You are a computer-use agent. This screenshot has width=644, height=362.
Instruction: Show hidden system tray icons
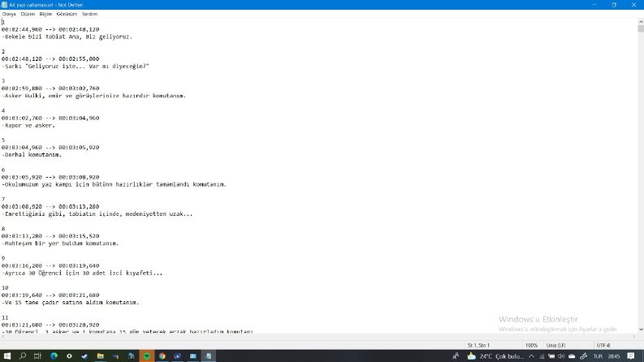coord(531,356)
